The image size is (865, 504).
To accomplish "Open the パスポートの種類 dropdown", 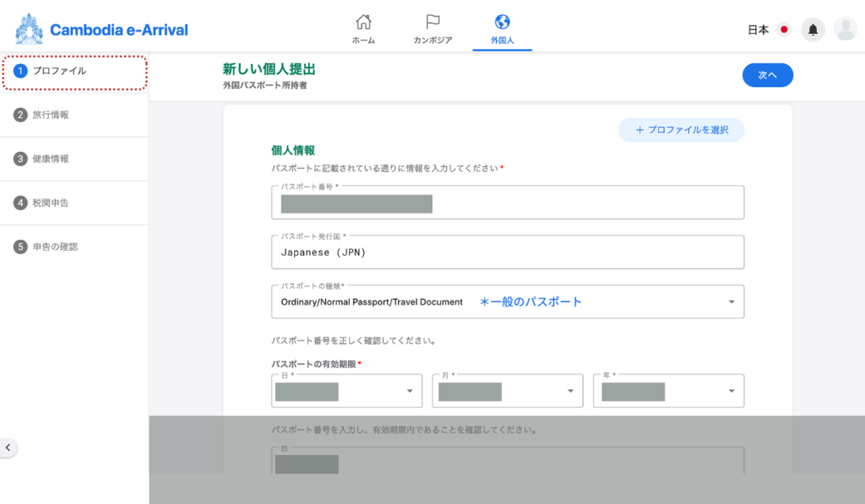I will 508,301.
